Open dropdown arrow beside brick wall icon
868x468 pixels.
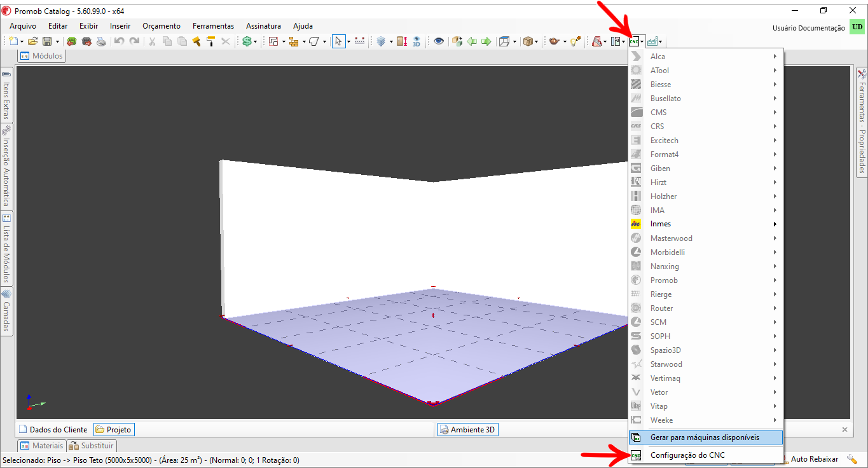coord(304,41)
